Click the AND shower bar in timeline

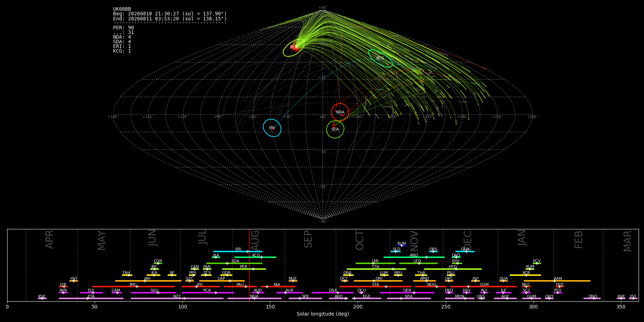[x=414, y=257]
